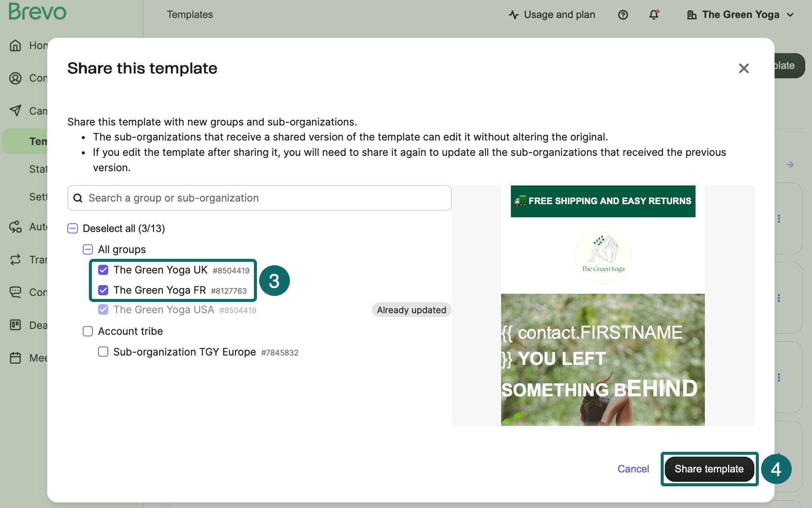
Task: Select Sub-organization TGY Europe
Action: (x=103, y=352)
